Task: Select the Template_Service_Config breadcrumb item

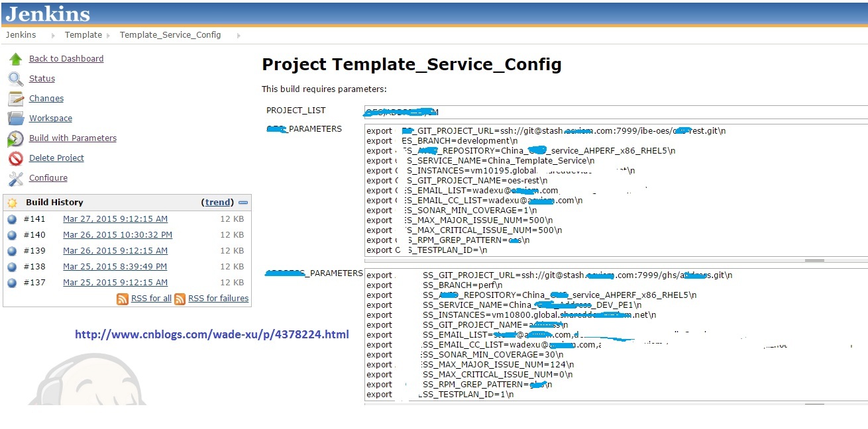Action: point(170,35)
